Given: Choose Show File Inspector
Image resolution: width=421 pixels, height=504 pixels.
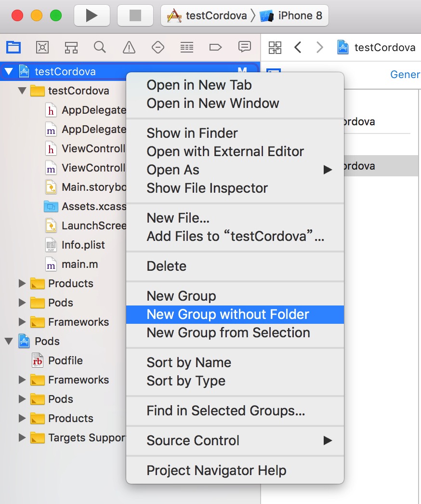Looking at the screenshot, I should click(x=235, y=188).
